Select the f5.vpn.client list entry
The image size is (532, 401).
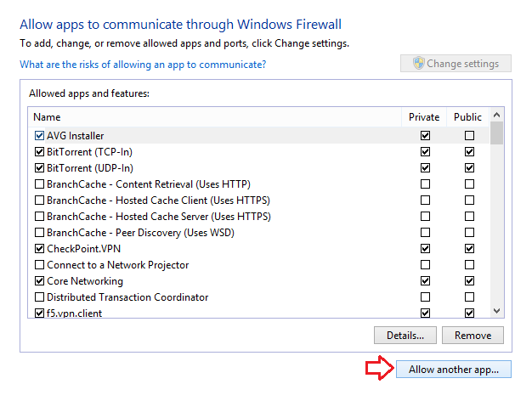pos(81,313)
